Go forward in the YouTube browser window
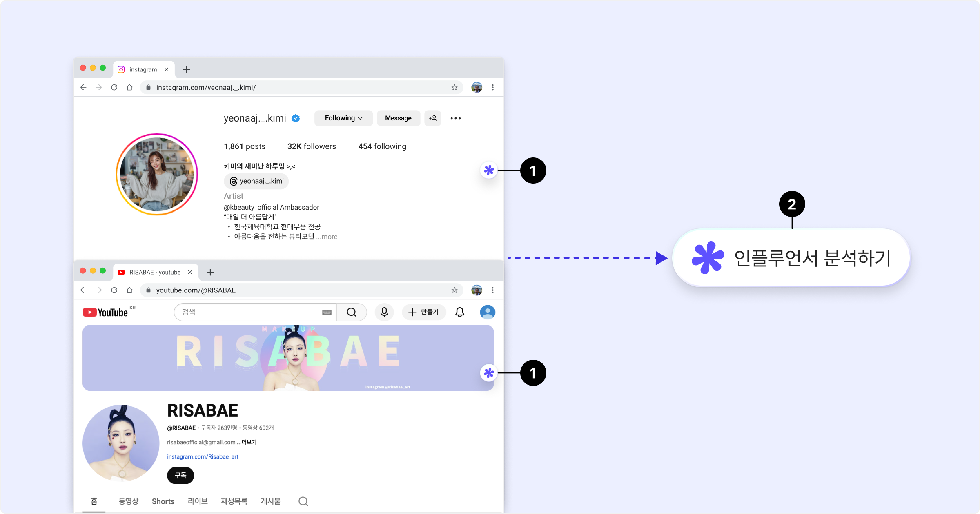The height and width of the screenshot is (514, 980). pos(99,290)
